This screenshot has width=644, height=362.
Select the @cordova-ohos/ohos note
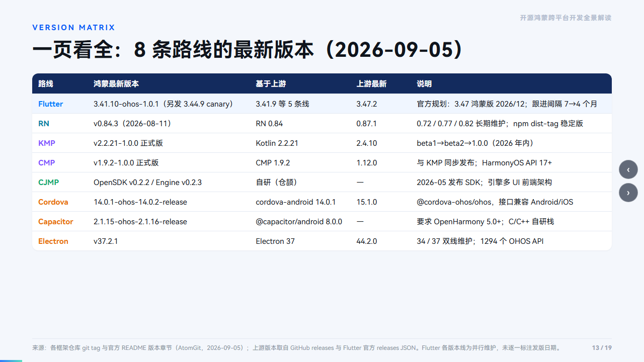[495, 202]
